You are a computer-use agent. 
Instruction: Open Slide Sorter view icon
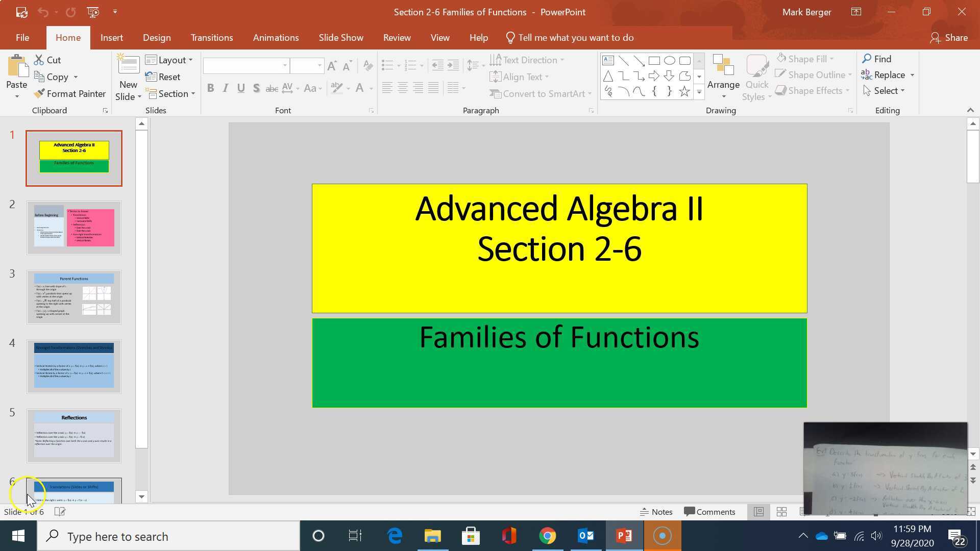(x=781, y=512)
